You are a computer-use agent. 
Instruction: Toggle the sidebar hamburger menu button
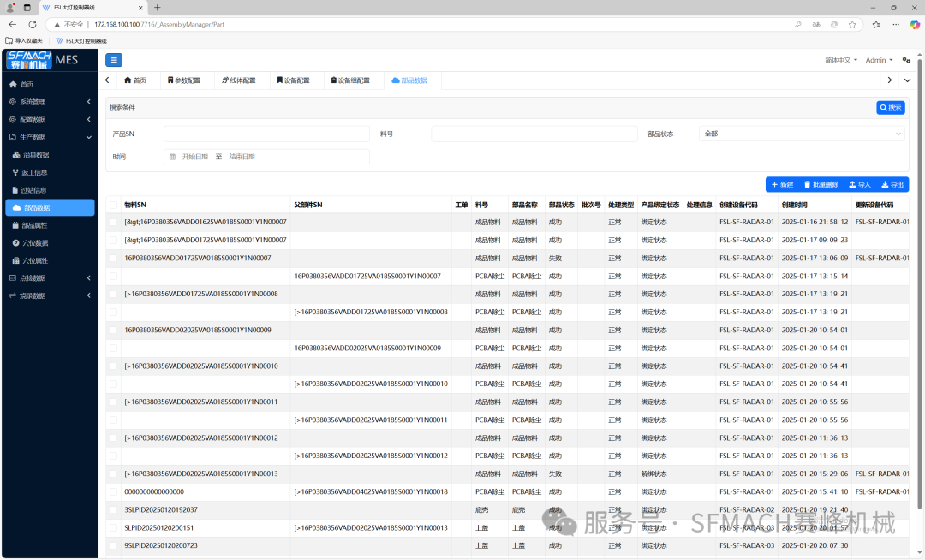(x=114, y=60)
